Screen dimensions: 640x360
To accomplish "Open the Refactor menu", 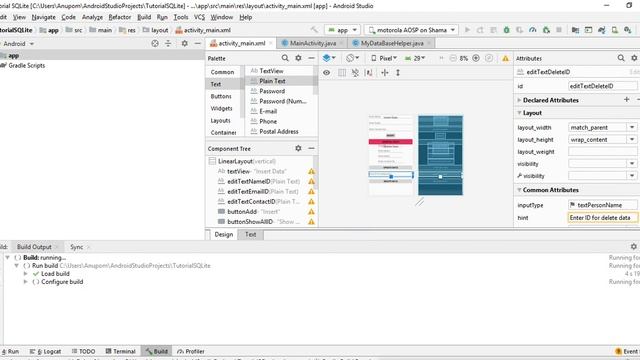I will (x=120, y=17).
